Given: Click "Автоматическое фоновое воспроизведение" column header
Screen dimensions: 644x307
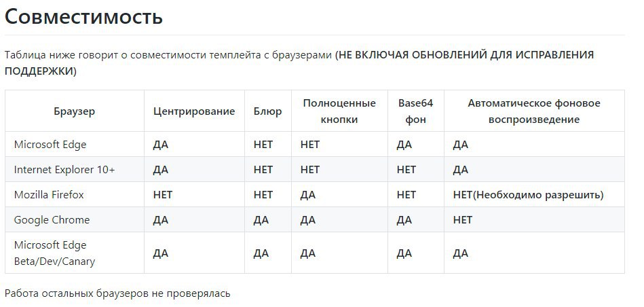Looking at the screenshot, I should (x=534, y=111).
